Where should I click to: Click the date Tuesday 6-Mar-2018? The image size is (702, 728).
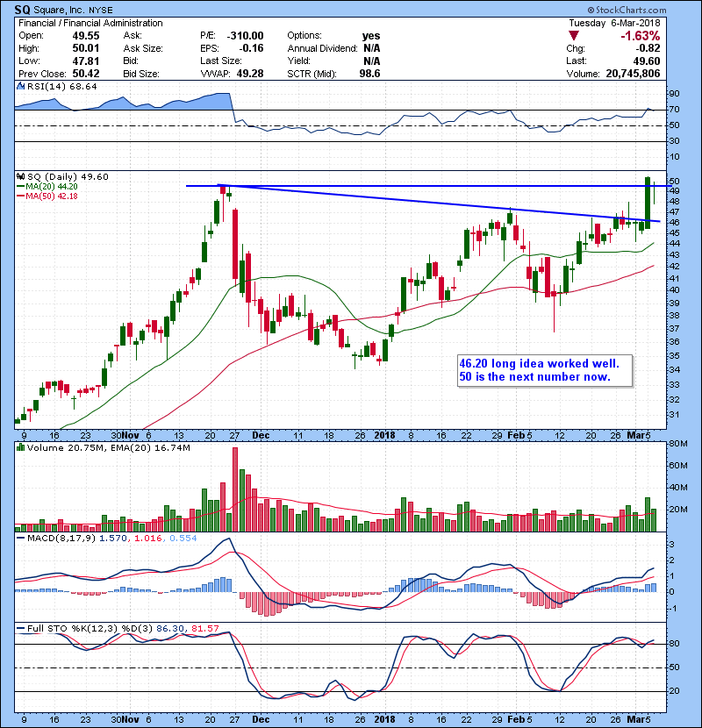click(x=614, y=23)
